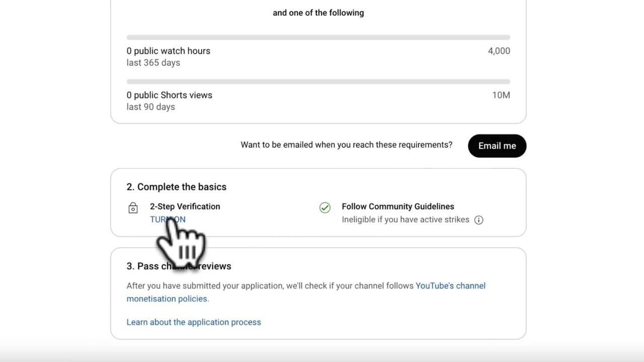Screen dimensions: 644x362
Task: Click the 0 public watch hours label
Action: 169,51
